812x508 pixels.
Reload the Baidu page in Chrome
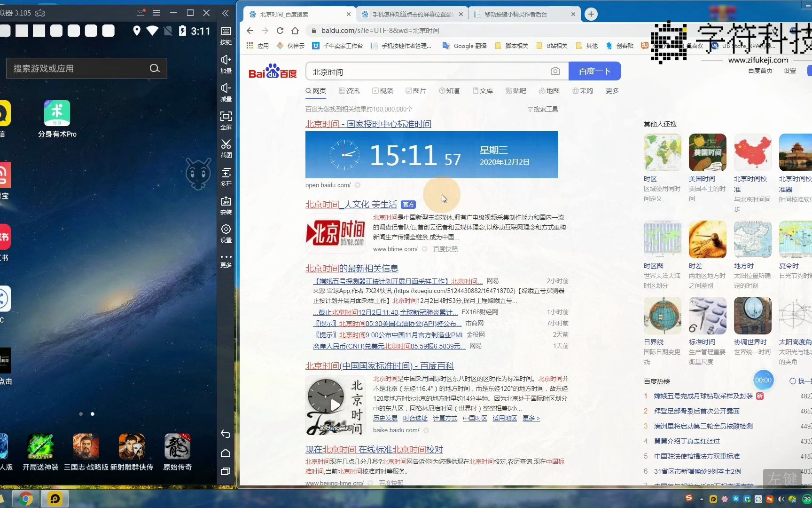pyautogui.click(x=280, y=31)
